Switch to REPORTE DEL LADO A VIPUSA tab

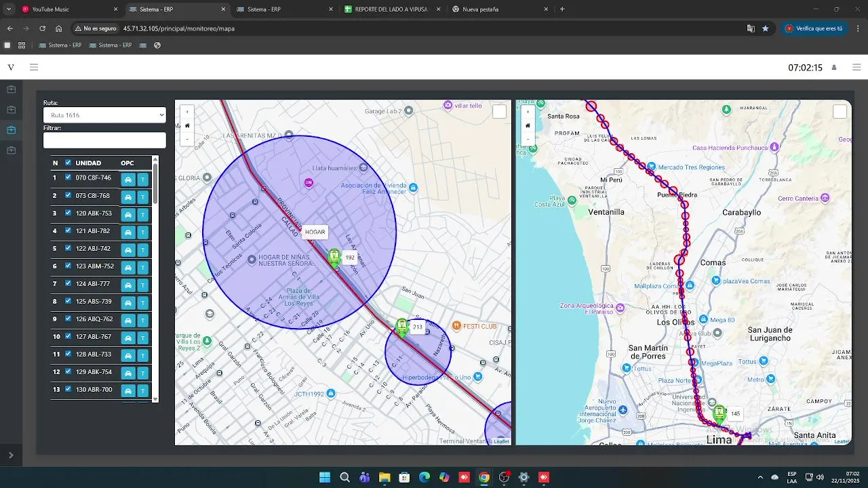coord(393,9)
